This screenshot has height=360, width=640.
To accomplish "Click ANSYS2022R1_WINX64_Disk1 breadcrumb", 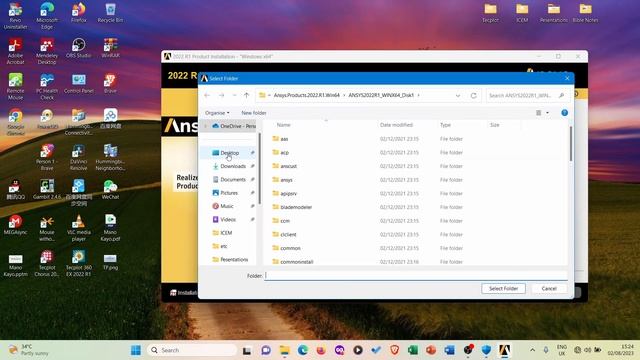I will coord(381,95).
